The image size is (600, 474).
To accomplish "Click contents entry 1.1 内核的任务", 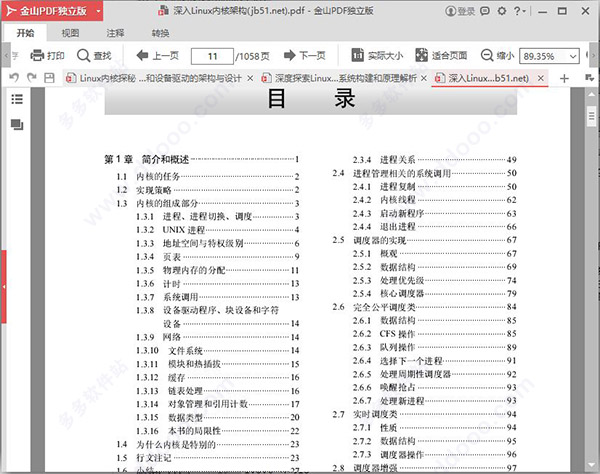I will [x=208, y=176].
